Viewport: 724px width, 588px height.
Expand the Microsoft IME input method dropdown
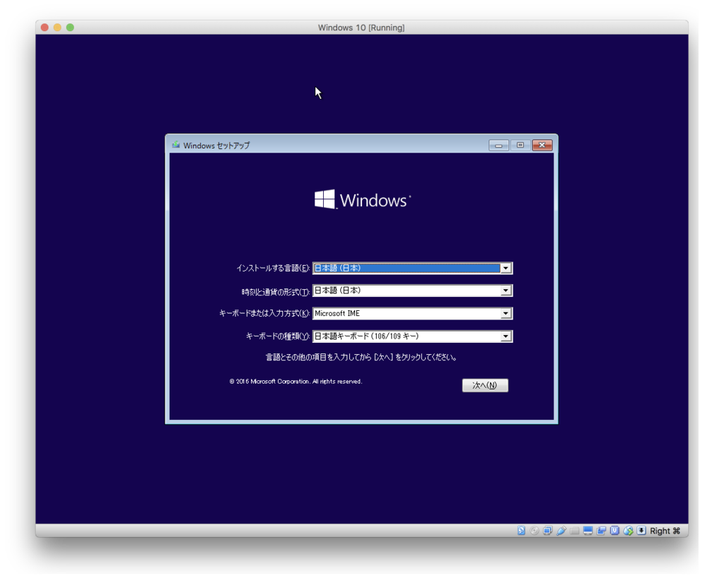(412, 313)
